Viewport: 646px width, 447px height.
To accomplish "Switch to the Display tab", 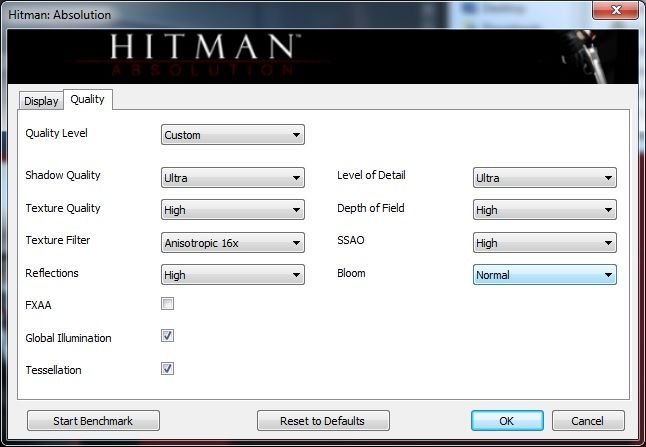I will coord(41,101).
